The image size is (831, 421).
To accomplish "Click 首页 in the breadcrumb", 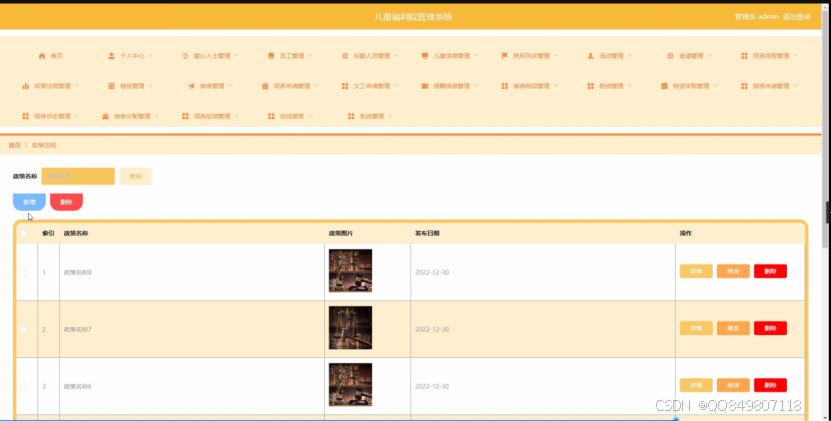I will 14,145.
